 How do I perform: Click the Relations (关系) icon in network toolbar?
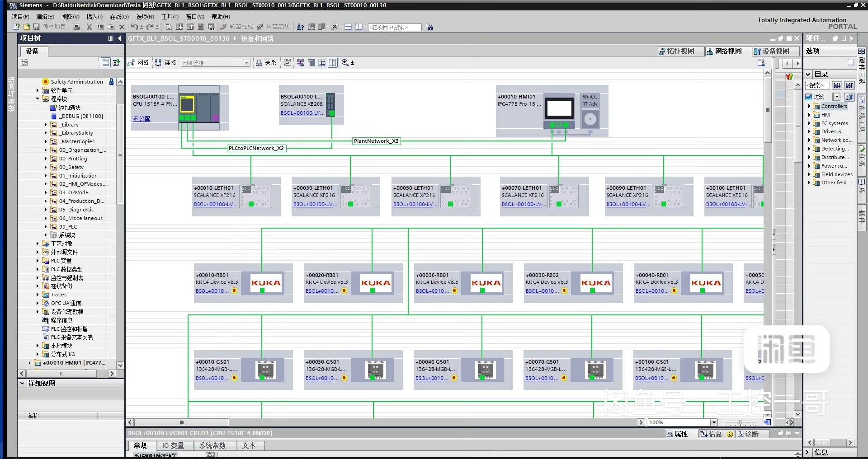coord(266,63)
